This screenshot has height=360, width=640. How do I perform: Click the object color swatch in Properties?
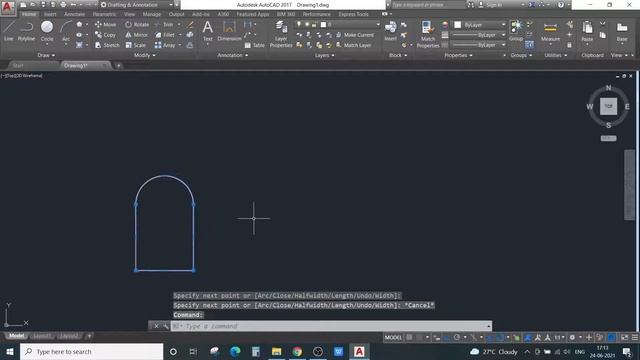(458, 25)
